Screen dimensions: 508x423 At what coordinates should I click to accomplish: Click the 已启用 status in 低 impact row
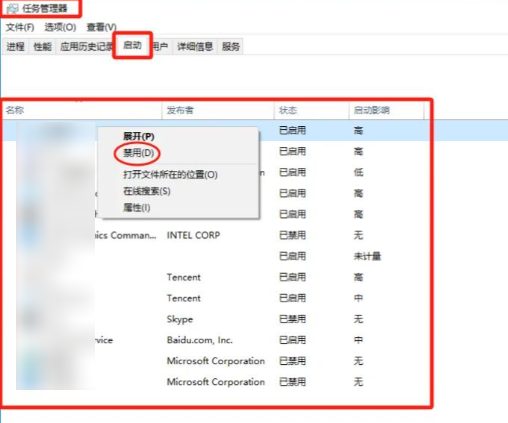(292, 173)
